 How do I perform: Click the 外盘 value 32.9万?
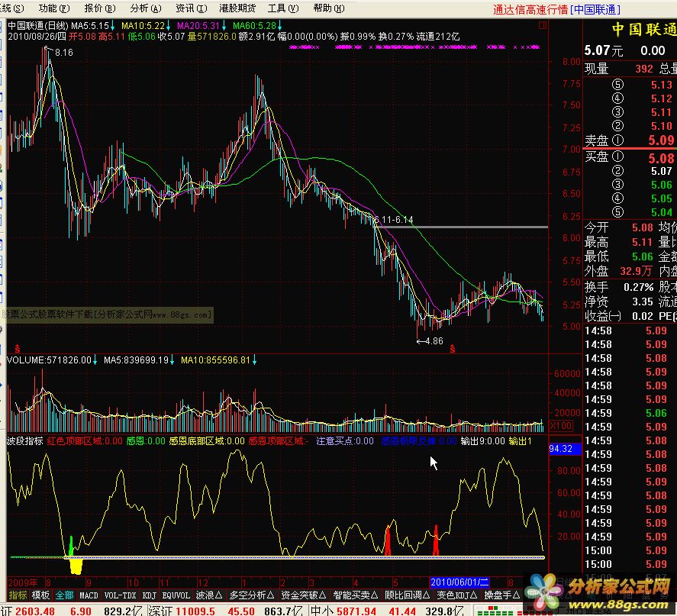click(x=636, y=271)
